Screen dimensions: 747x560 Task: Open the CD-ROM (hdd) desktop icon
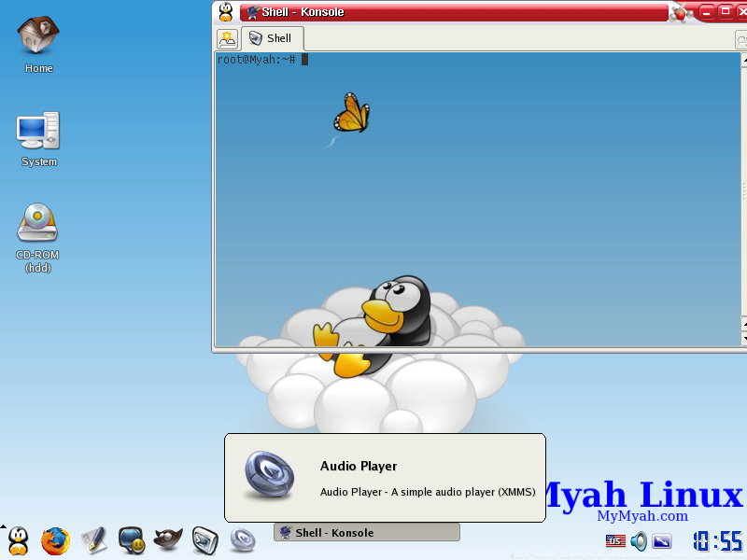point(37,238)
